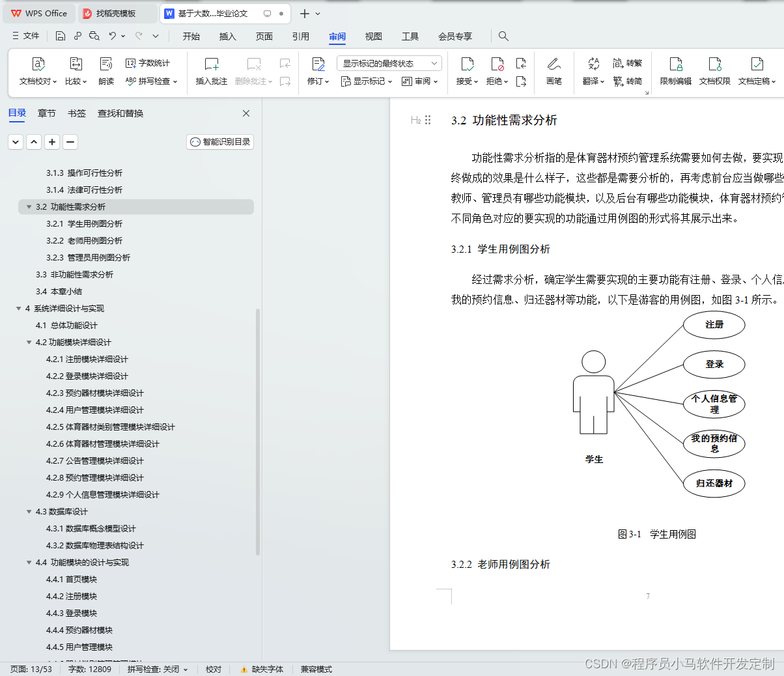The width and height of the screenshot is (784, 676).
Task: Start 朗读 read-aloud for the document
Action: [106, 72]
